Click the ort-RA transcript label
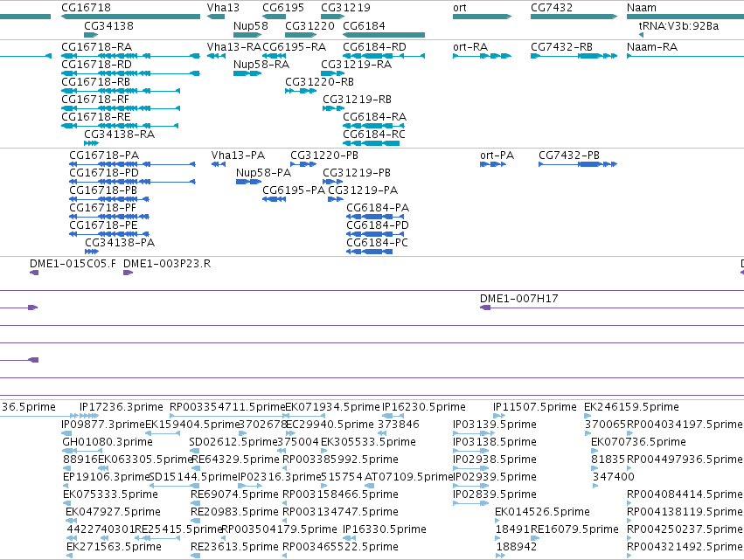Viewport: 744px width, 560px height. tap(470, 46)
